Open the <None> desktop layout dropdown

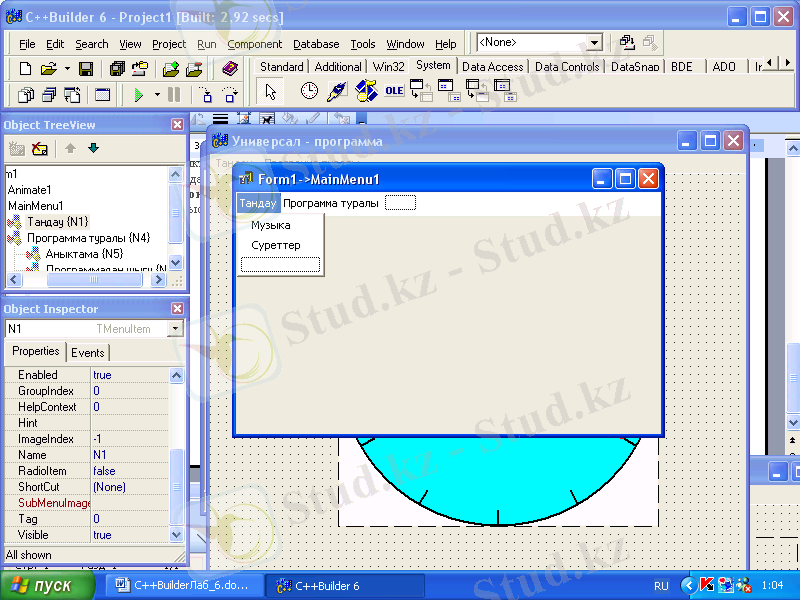(x=594, y=43)
